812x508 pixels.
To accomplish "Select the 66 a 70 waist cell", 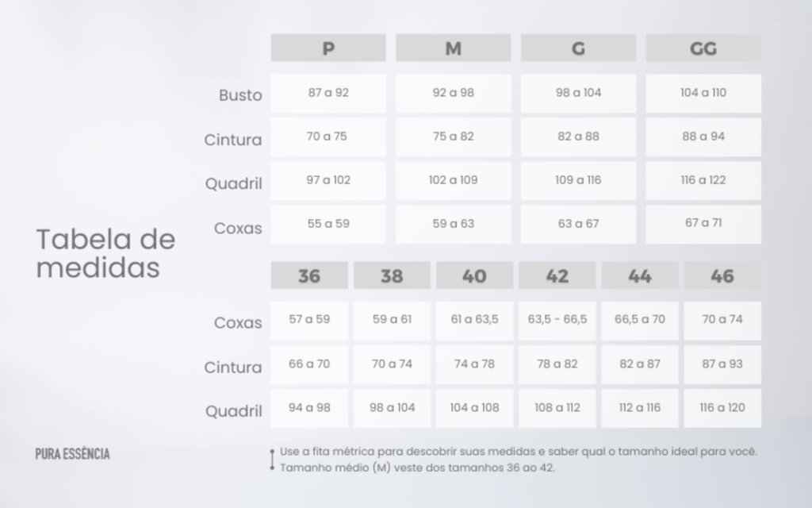I will [x=309, y=364].
